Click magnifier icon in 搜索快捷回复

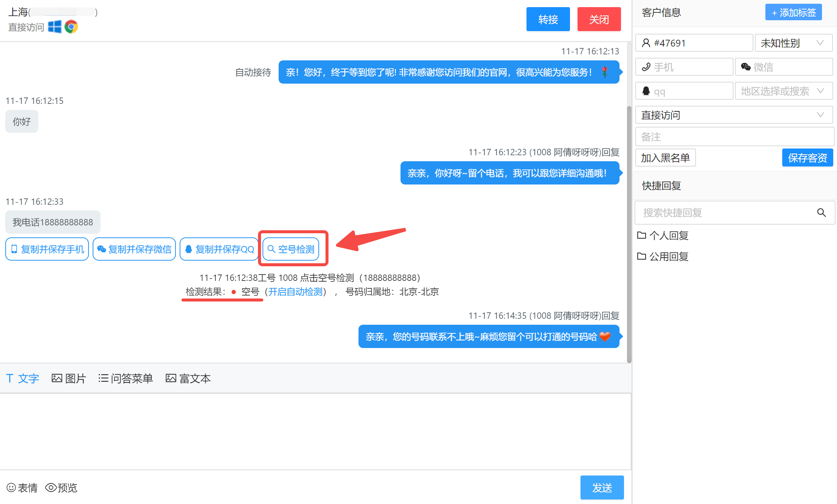pos(821,213)
